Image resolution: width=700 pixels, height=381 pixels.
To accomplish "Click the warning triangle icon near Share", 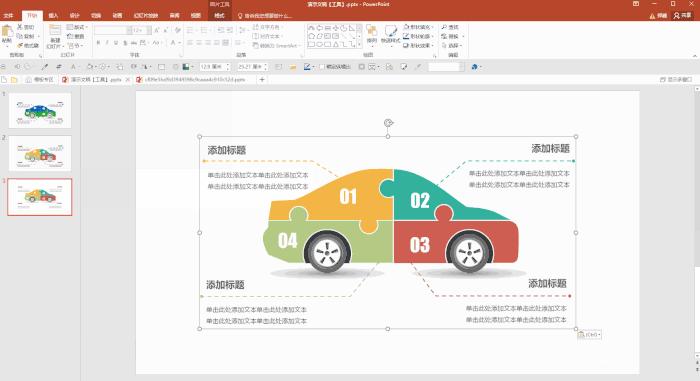I will [652, 16].
